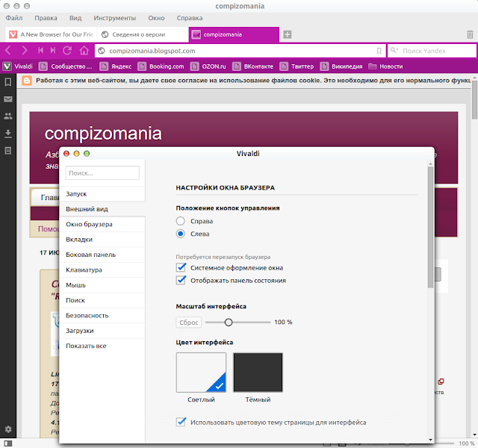Open the closed tabs trash icon
Screen dimensions: 478x448
[470, 34]
